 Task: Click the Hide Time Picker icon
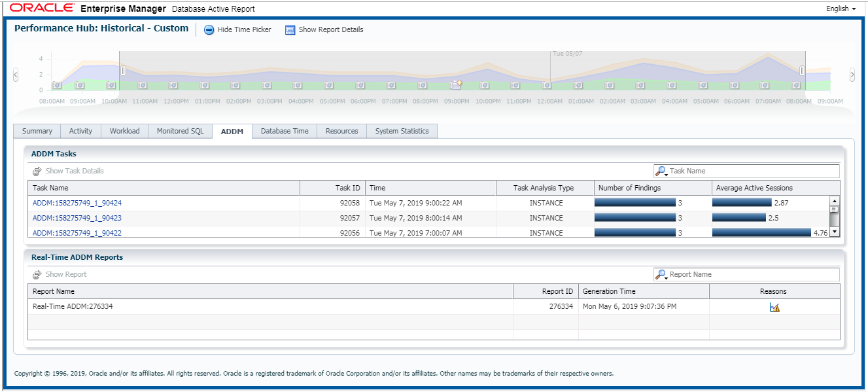pos(209,29)
